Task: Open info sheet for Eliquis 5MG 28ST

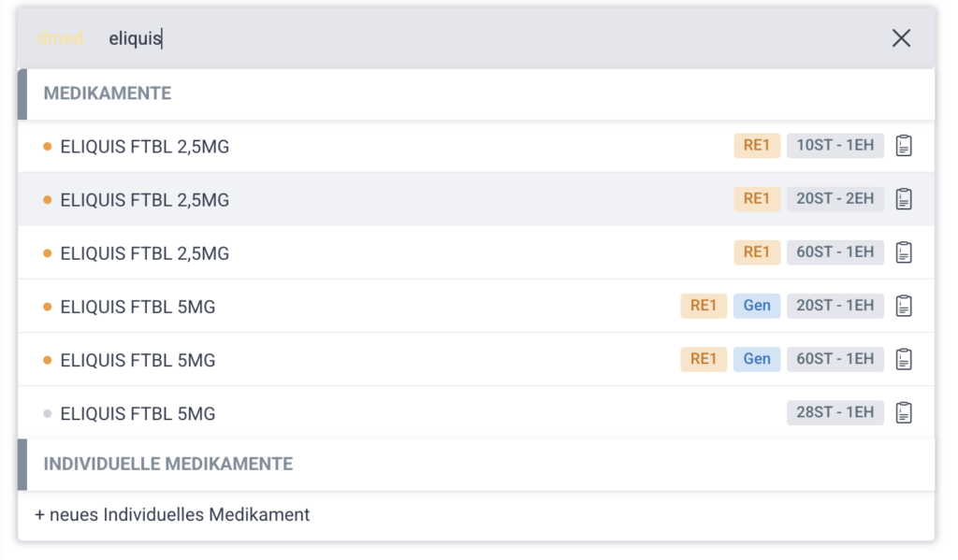Action: (x=904, y=412)
